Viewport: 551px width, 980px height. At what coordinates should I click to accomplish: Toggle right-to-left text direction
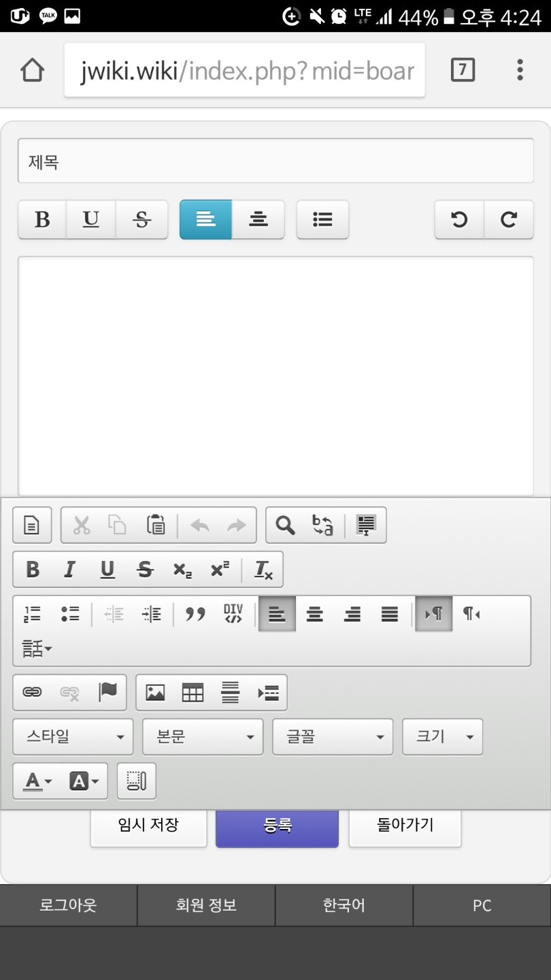point(471,615)
